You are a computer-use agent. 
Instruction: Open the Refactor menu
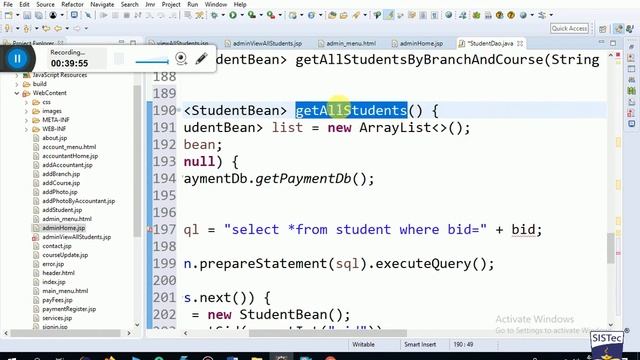coord(72,4)
